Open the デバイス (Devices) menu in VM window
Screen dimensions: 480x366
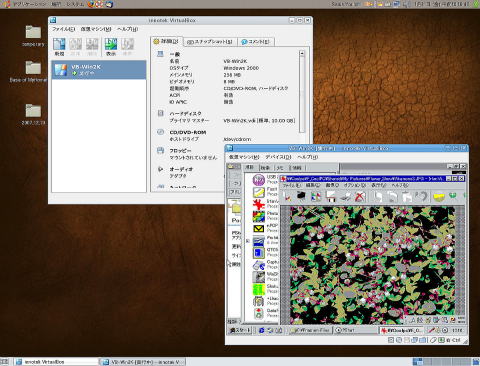[x=278, y=157]
